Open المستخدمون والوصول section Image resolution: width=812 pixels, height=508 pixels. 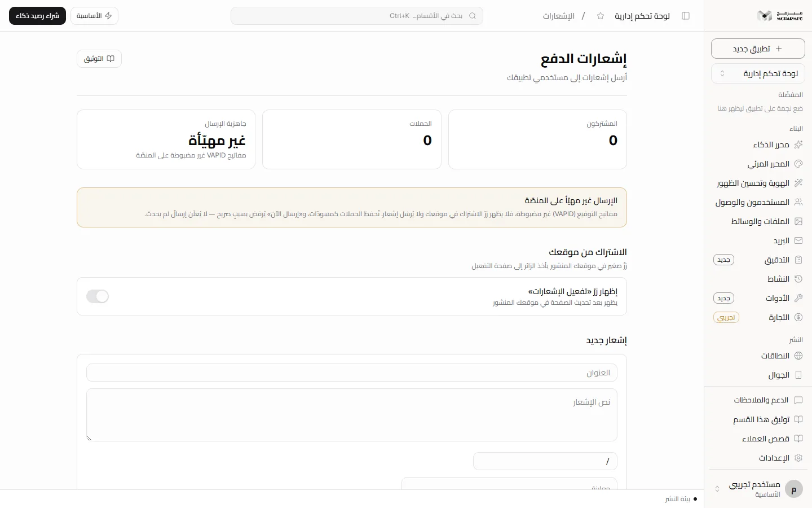click(758, 203)
